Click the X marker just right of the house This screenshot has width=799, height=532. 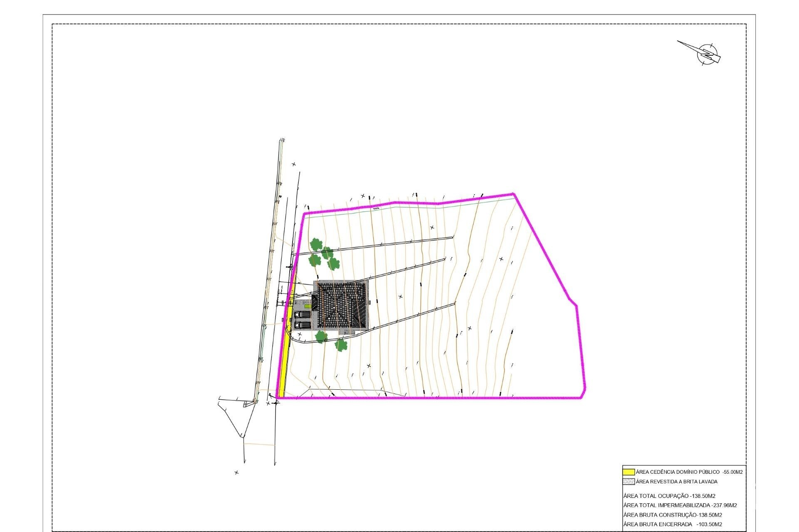point(400,297)
